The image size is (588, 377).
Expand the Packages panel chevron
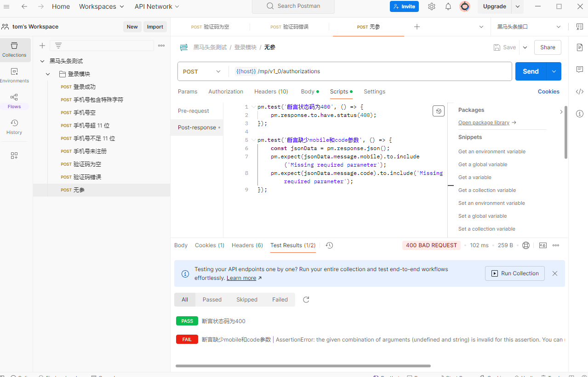coord(561,111)
